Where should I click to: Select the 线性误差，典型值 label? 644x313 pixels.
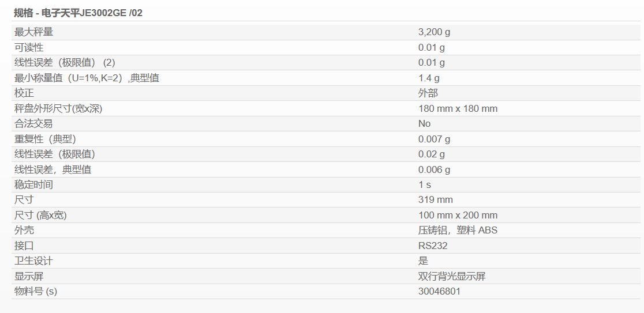pos(53,169)
